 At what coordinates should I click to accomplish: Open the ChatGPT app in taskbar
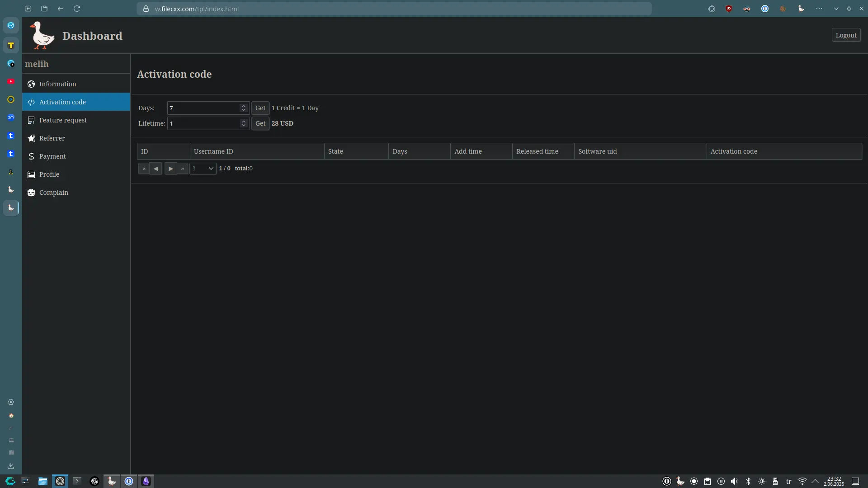(x=94, y=481)
